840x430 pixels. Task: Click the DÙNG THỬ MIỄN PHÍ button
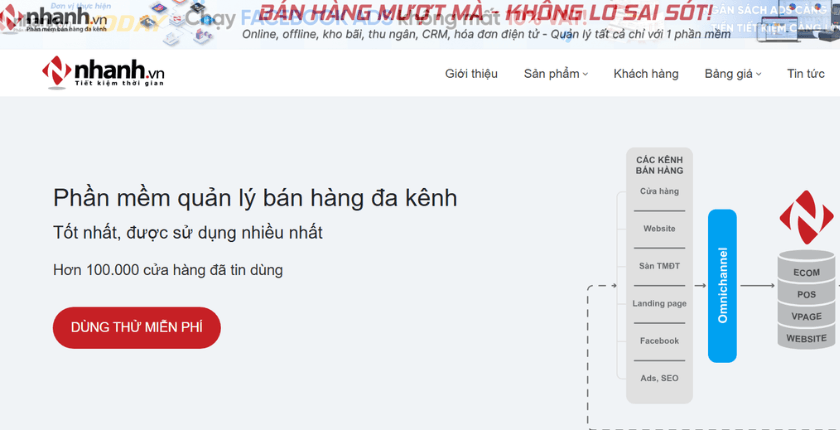(x=137, y=328)
